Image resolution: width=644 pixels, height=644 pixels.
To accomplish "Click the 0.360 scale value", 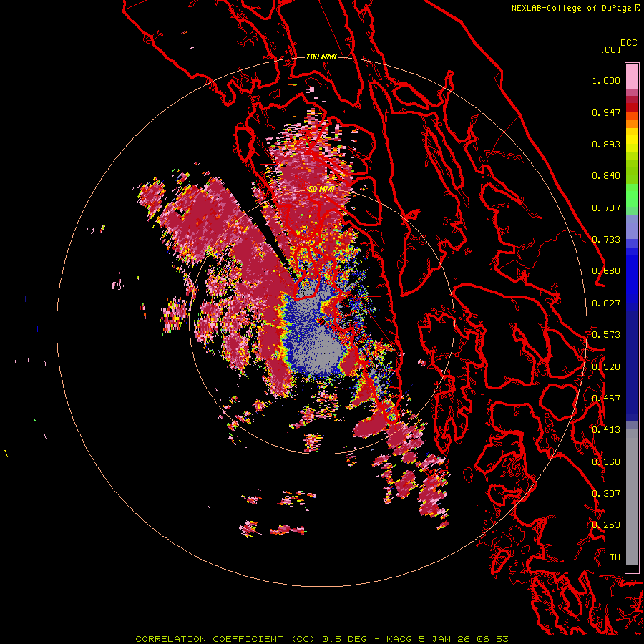I will (606, 462).
